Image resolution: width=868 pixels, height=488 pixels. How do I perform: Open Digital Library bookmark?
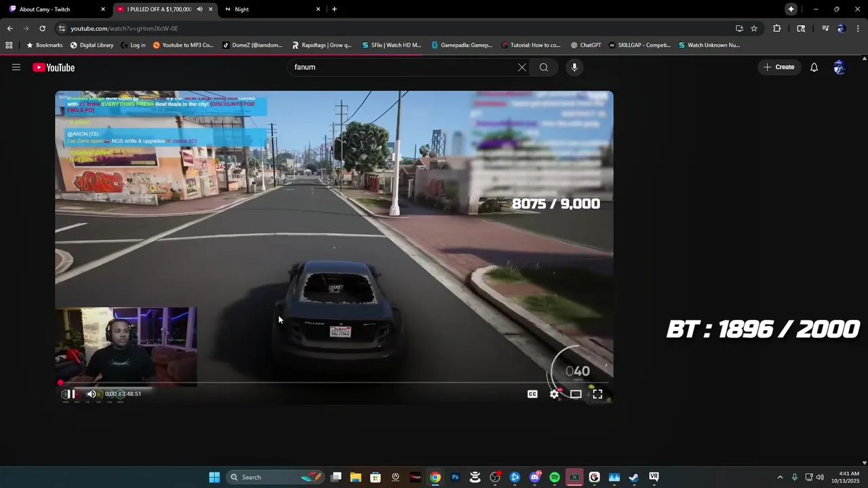[91, 45]
